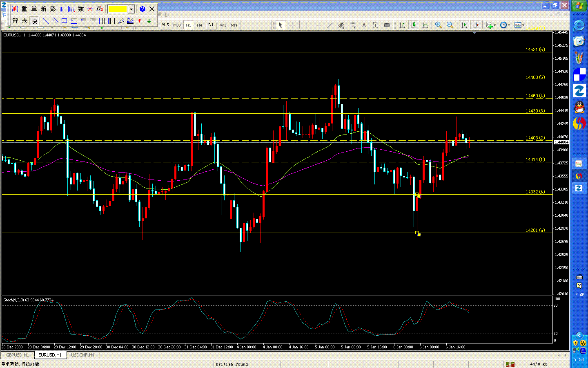Screen dimensions: 588x368
Task: Select the EURUSD,H1 chart tab
Action: [50, 355]
